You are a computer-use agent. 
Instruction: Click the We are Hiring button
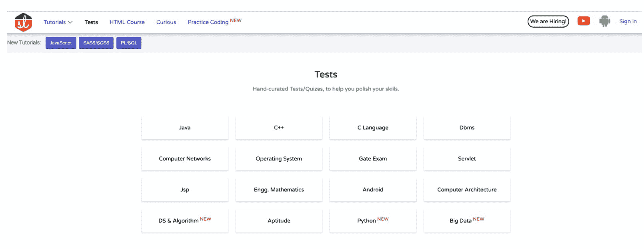click(x=548, y=22)
